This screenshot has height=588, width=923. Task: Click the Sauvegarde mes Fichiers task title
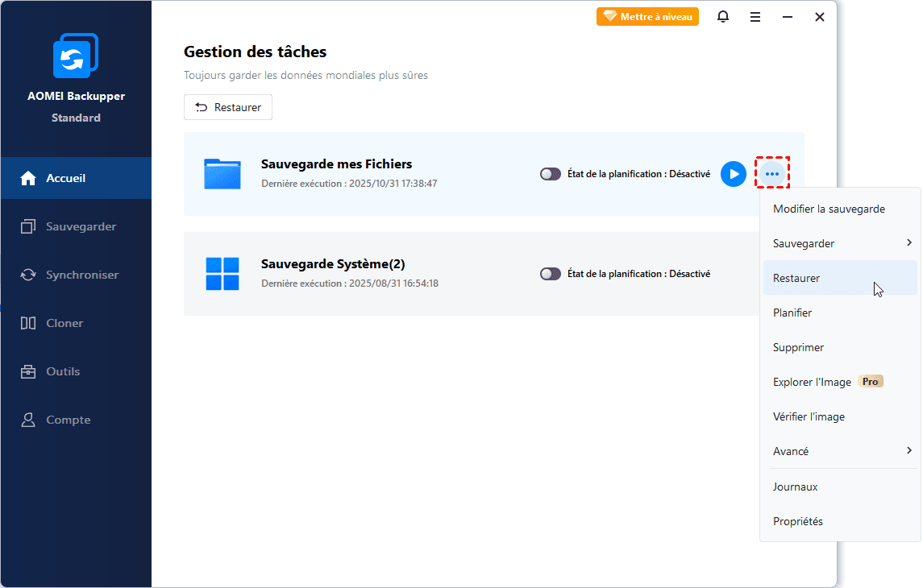337,164
